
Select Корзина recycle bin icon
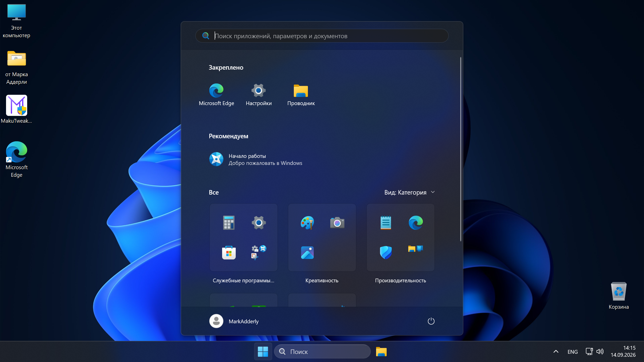click(619, 296)
